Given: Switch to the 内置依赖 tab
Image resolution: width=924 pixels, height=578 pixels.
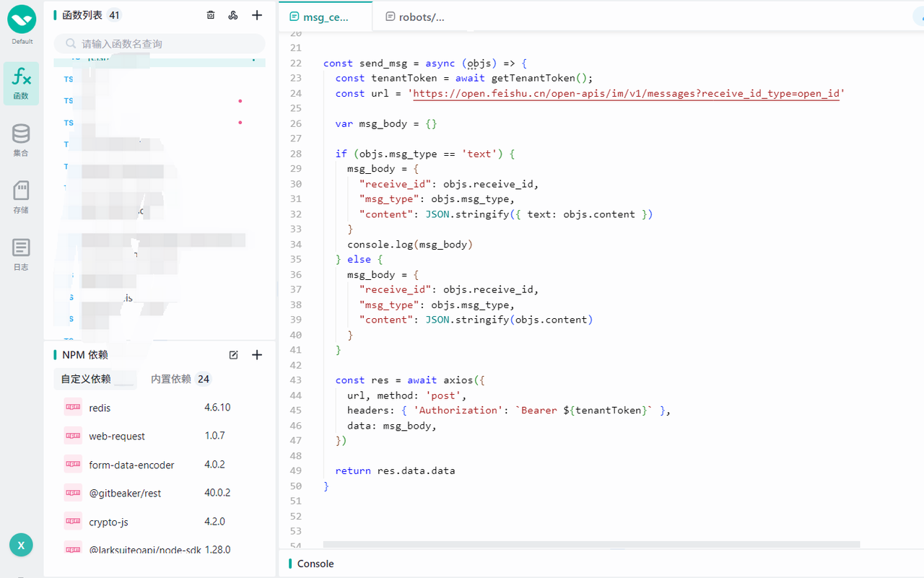Looking at the screenshot, I should click(180, 379).
